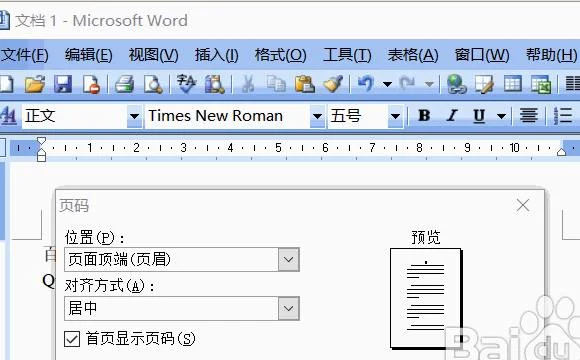The image size is (580, 360).
Task: Insert hyperlink with the globe link icon
Action: 456,84
